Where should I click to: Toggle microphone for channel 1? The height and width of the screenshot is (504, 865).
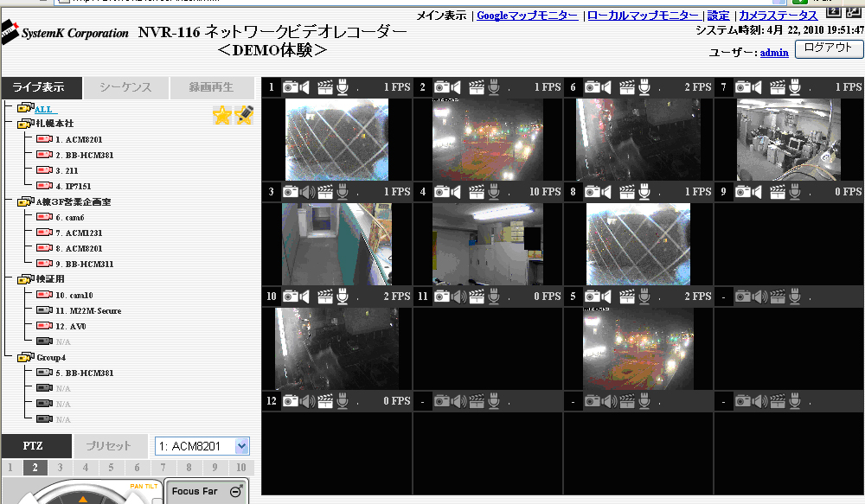pyautogui.click(x=343, y=87)
